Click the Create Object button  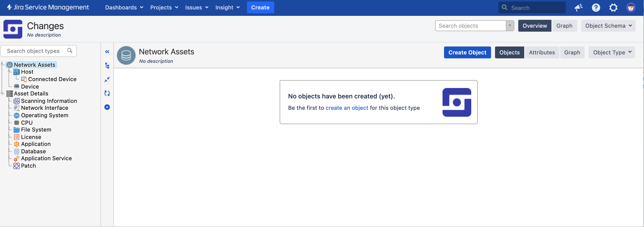pos(467,52)
